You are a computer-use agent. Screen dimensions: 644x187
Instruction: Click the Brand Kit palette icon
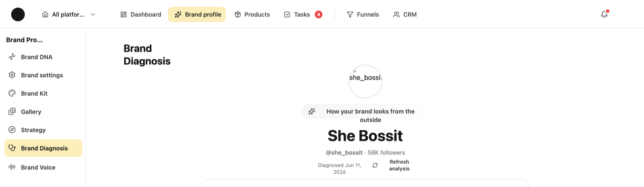click(12, 93)
